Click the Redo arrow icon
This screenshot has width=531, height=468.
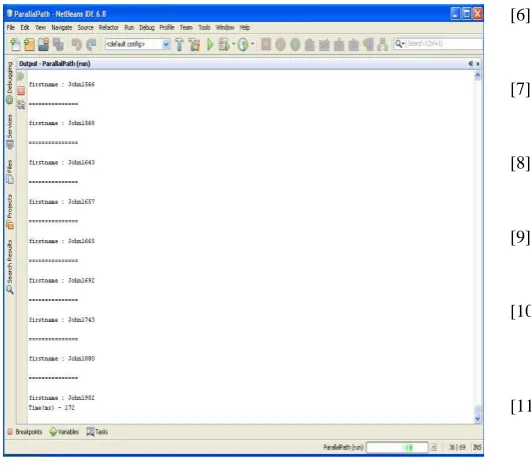pos(91,44)
